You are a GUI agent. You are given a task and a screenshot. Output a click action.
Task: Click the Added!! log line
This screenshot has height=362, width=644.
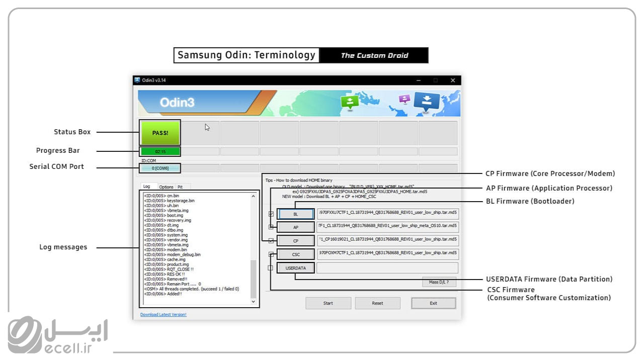coord(163,294)
